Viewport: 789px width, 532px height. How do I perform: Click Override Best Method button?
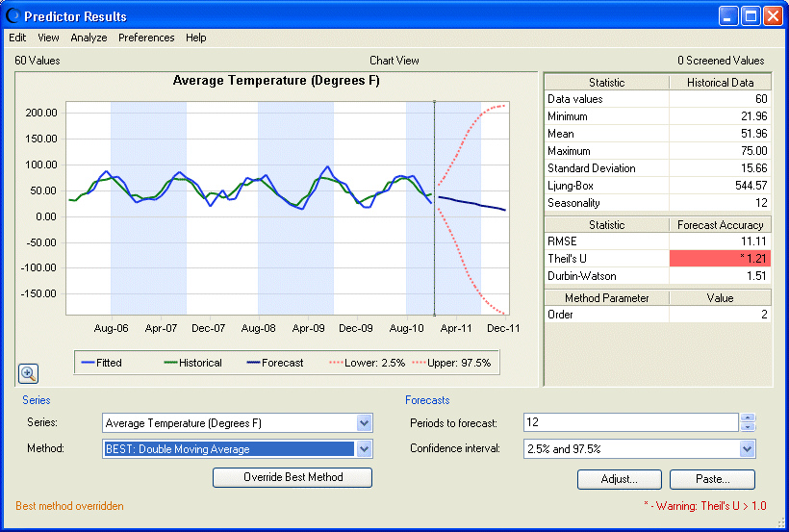tap(293, 477)
